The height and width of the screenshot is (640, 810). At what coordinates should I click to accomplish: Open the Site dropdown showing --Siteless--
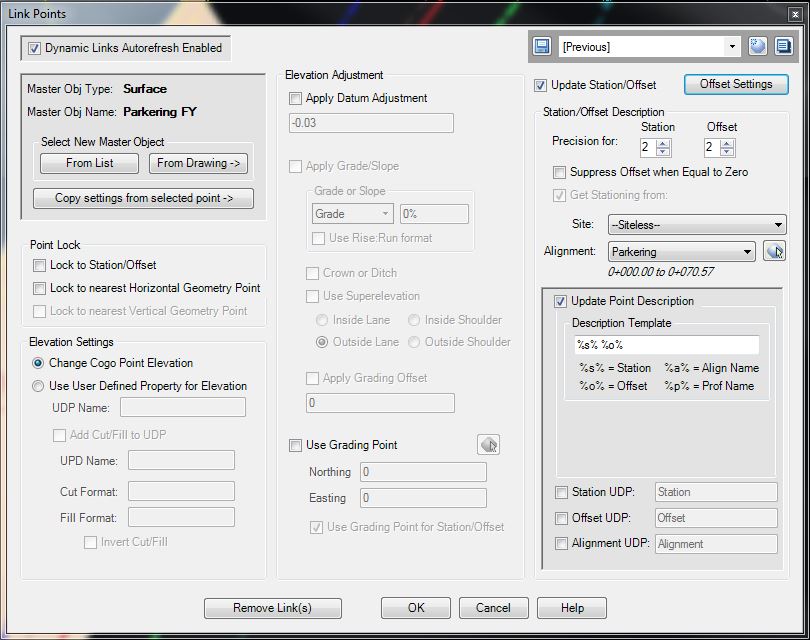pyautogui.click(x=697, y=224)
